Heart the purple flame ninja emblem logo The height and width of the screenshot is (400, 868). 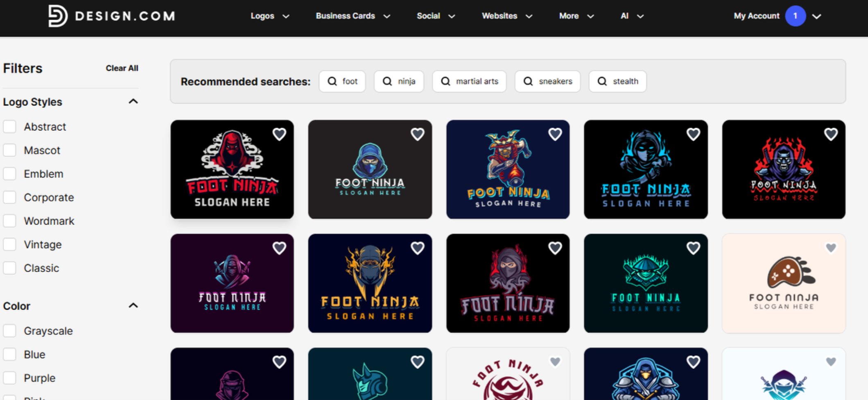click(x=831, y=134)
